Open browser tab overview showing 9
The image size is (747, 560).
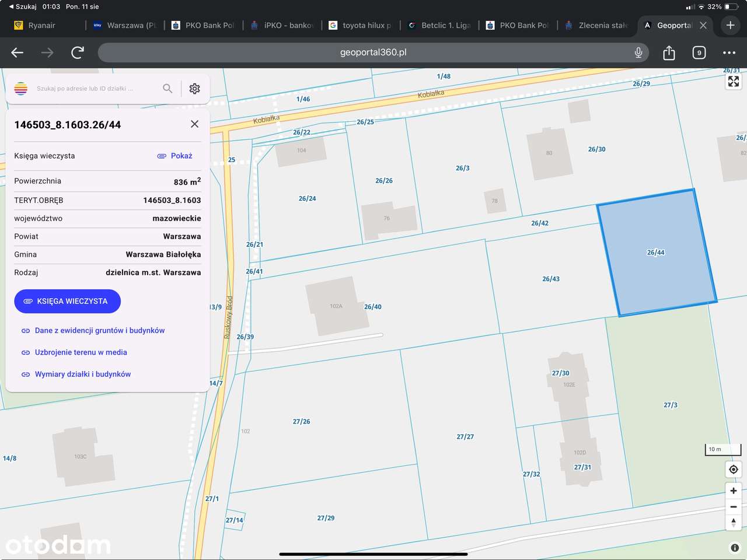coord(699,53)
